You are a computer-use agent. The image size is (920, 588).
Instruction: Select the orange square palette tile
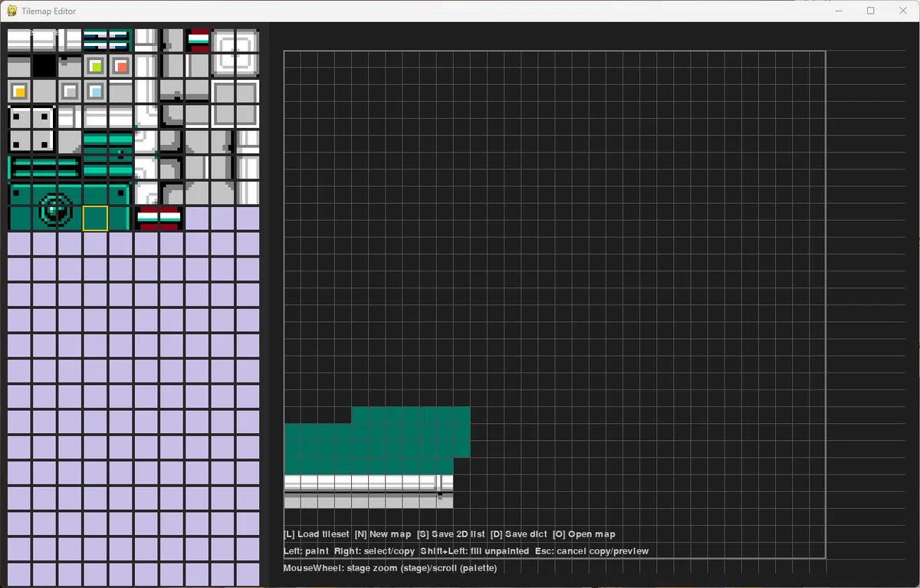click(x=121, y=66)
